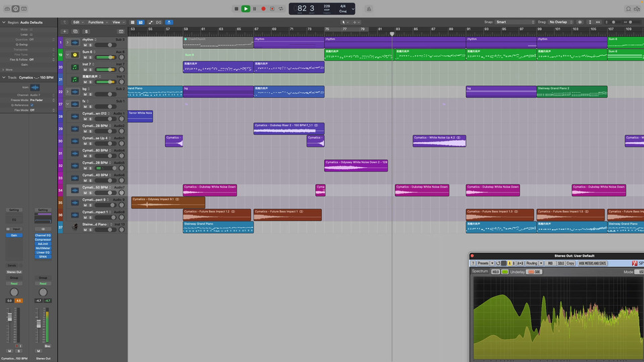
Task: Show automation view icon in toolbar
Action: click(150, 22)
